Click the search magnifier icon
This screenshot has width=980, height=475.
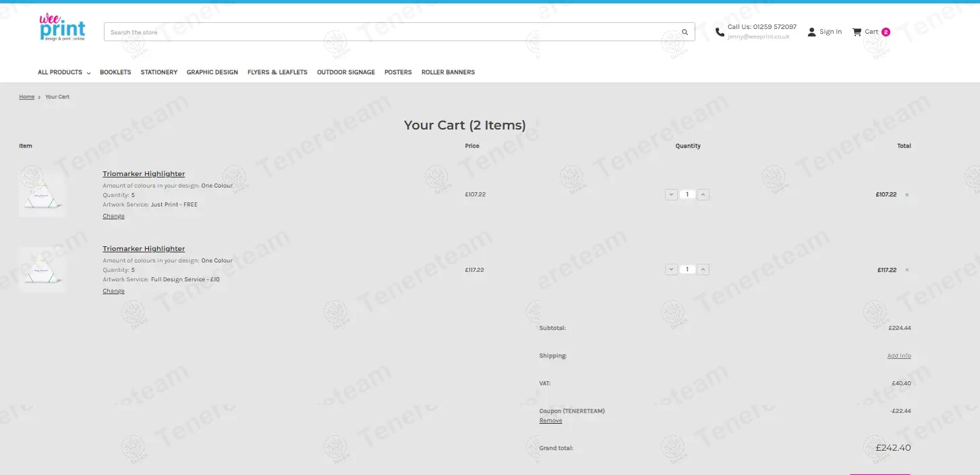[x=685, y=32]
